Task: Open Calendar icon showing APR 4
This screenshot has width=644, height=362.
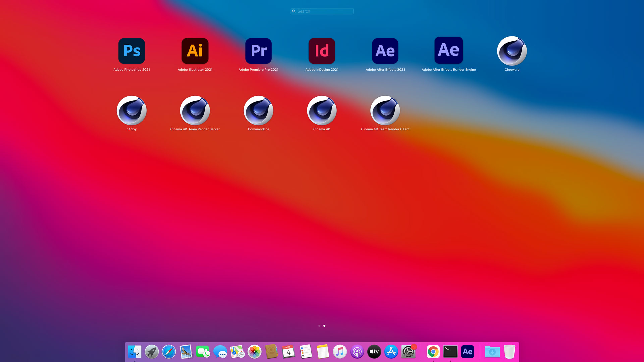Action: (288, 352)
